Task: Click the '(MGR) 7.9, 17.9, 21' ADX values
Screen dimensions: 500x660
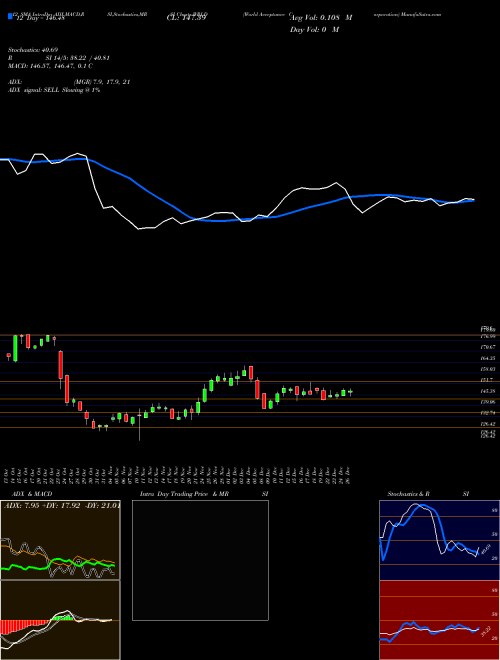Action: pos(102,82)
